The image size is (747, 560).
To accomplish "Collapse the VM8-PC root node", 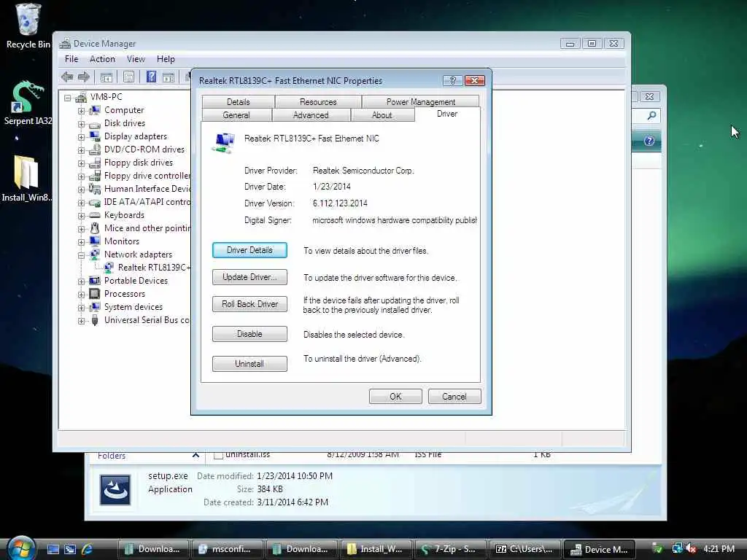I will (68, 98).
